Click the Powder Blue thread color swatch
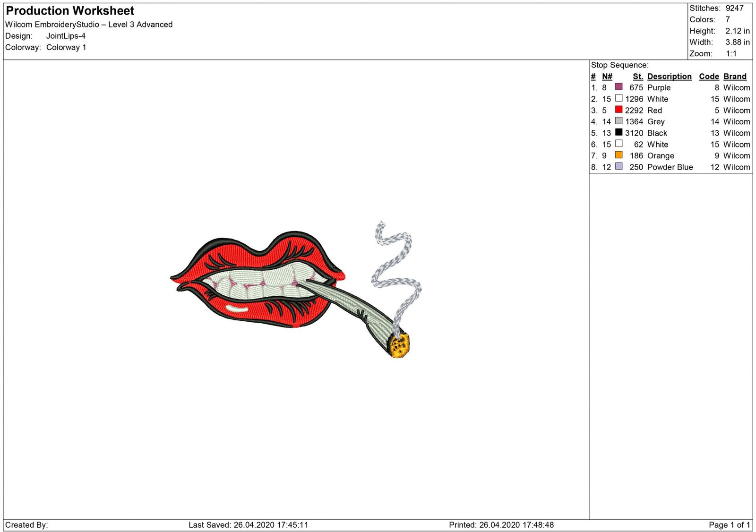Image resolution: width=756 pixels, height=532 pixels. pyautogui.click(x=619, y=167)
